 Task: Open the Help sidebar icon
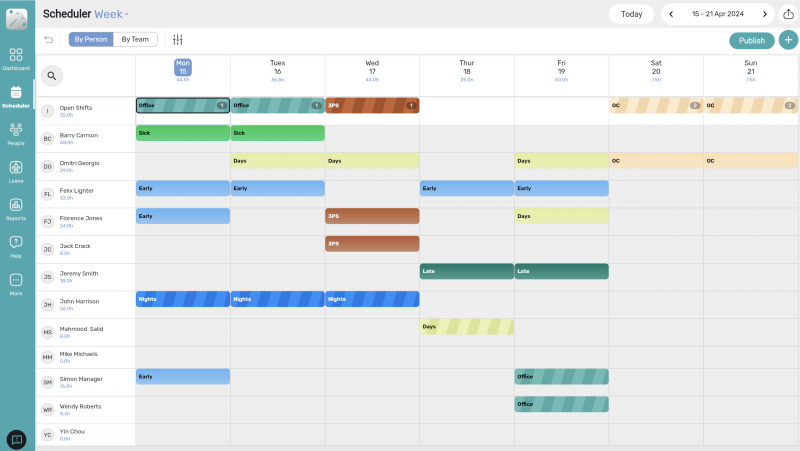(x=16, y=244)
